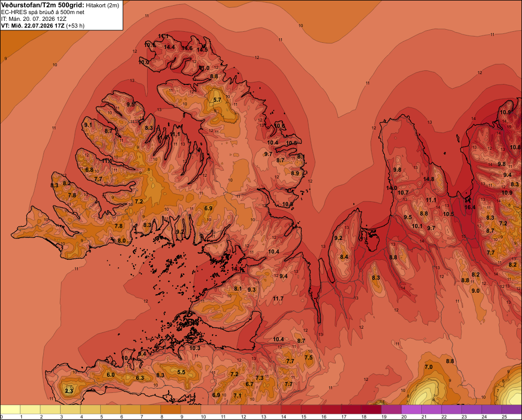This screenshot has height=420, width=522.
Task: Click the 7.3 temperature reading
Action: (x=259, y=378)
